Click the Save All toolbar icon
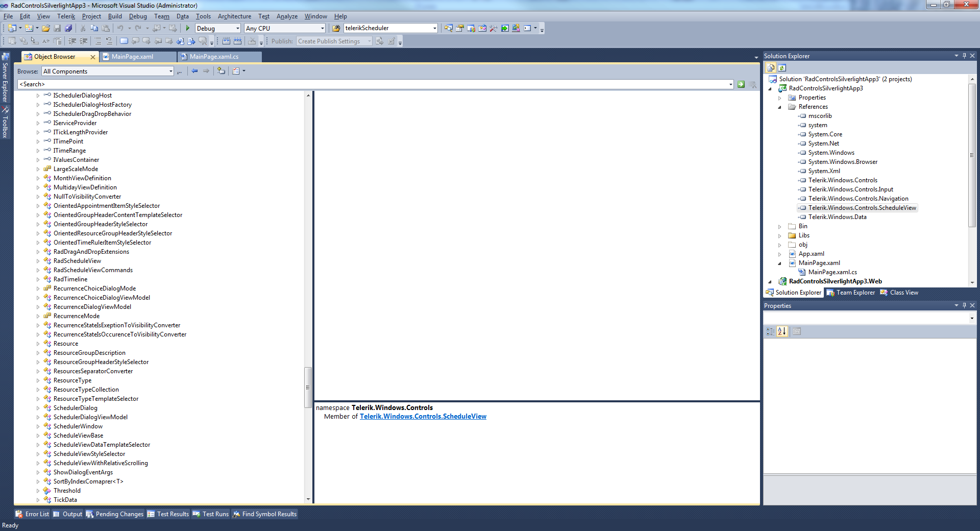The width and height of the screenshot is (980, 531). coord(68,29)
